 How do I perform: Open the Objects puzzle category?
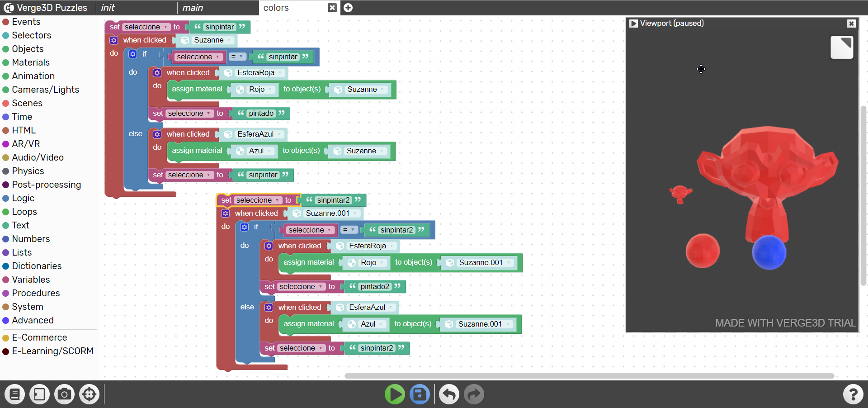point(28,49)
